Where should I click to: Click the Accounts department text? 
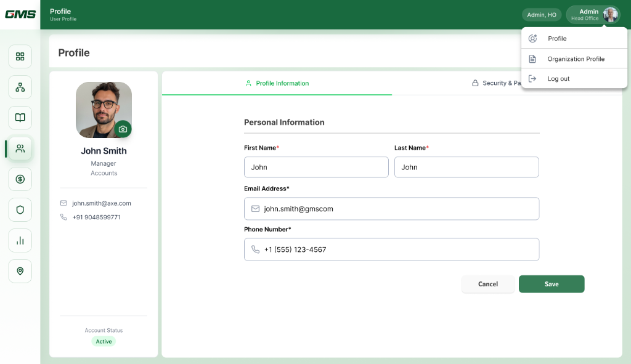[x=104, y=173]
